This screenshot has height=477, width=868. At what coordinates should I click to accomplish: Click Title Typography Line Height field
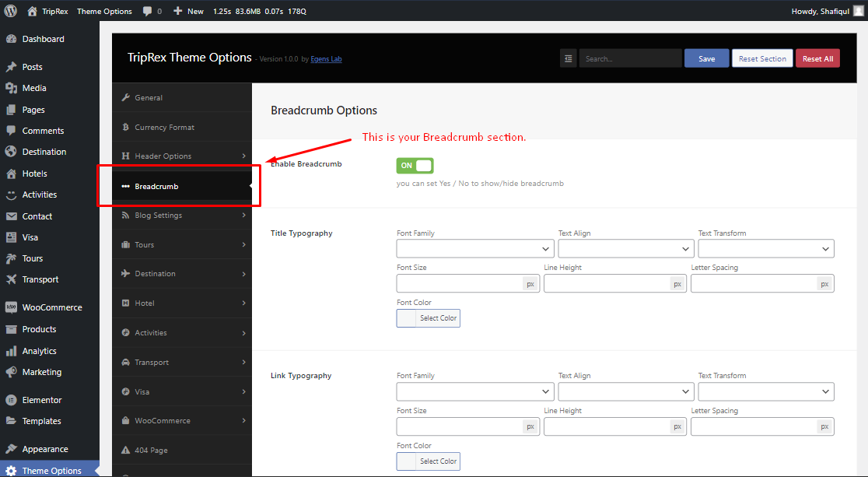click(x=615, y=284)
